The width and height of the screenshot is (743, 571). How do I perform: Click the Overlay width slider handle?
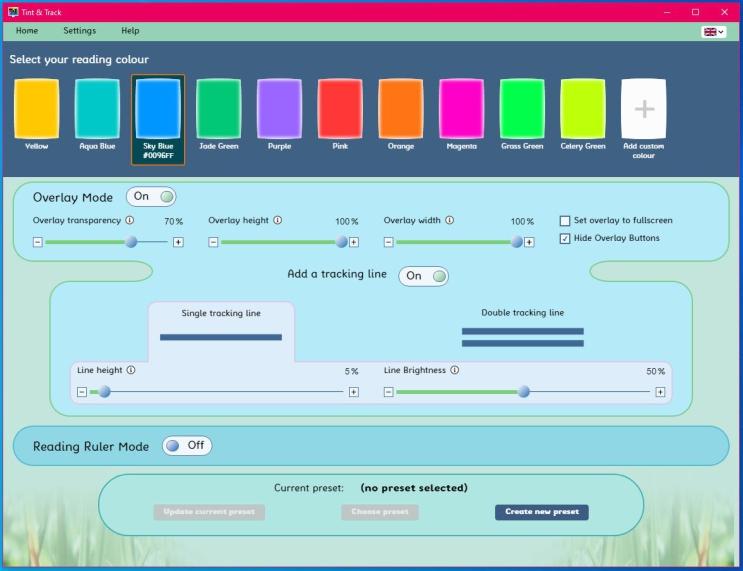coord(517,242)
